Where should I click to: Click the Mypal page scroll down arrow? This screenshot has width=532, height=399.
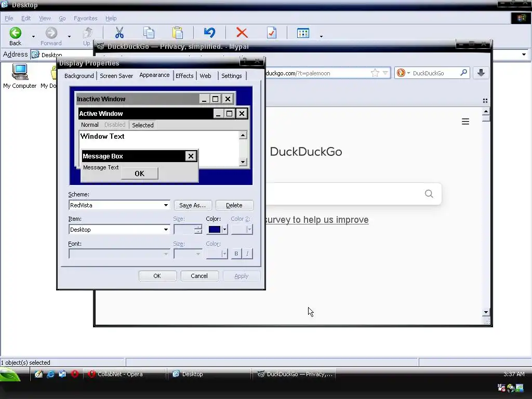pos(486,312)
